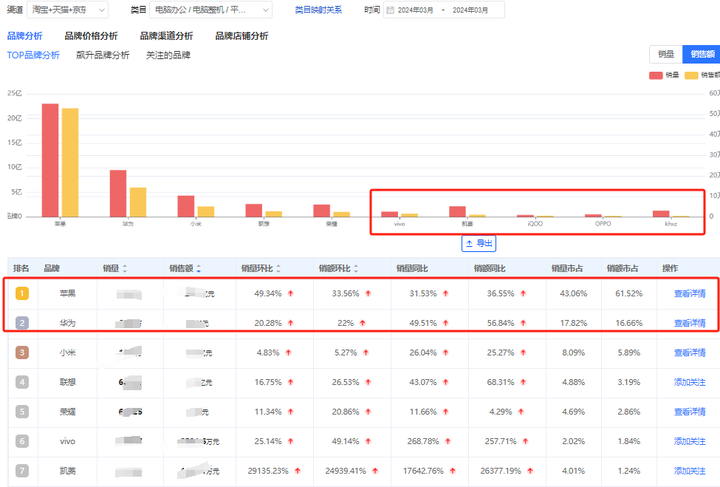Open 查看详情 for the 小米 row
720x487 pixels.
tap(690, 353)
